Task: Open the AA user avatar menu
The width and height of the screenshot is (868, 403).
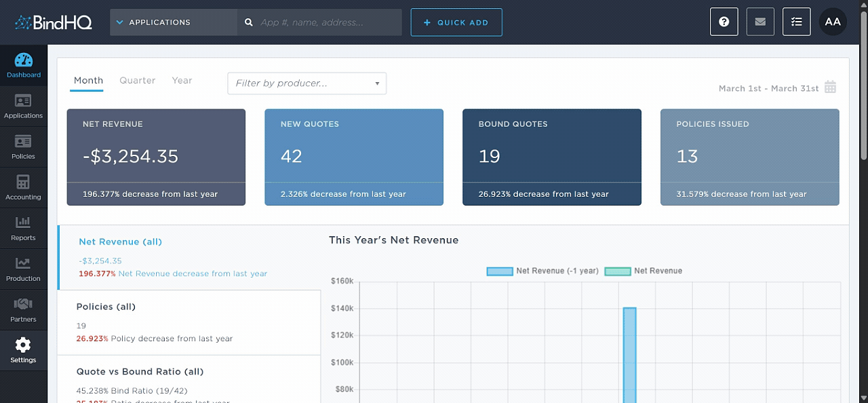Action: pyautogui.click(x=833, y=22)
